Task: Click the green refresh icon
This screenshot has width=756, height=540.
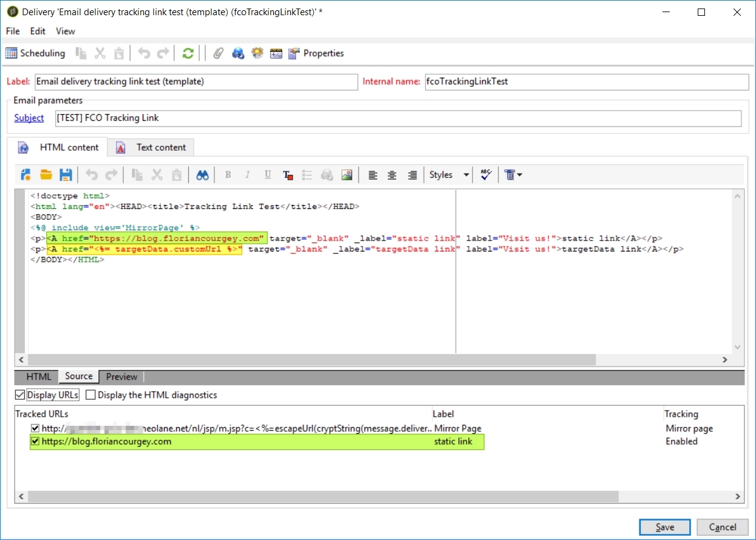Action: tap(188, 53)
